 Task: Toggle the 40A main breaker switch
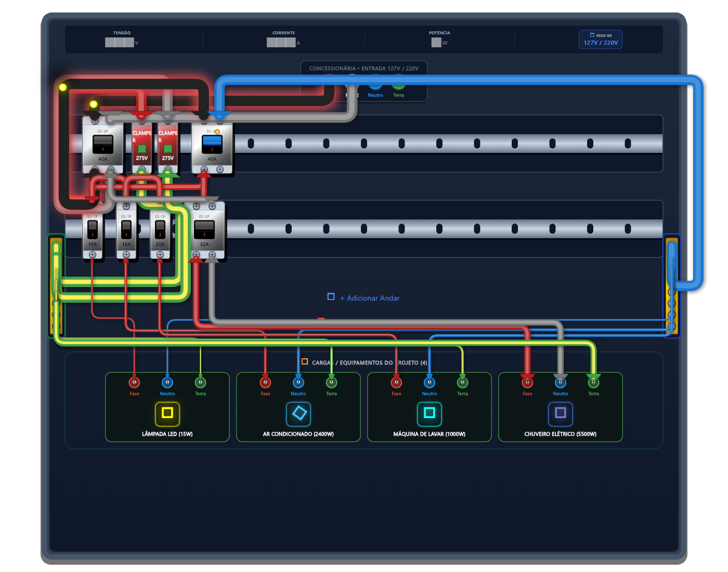pyautogui.click(x=103, y=144)
